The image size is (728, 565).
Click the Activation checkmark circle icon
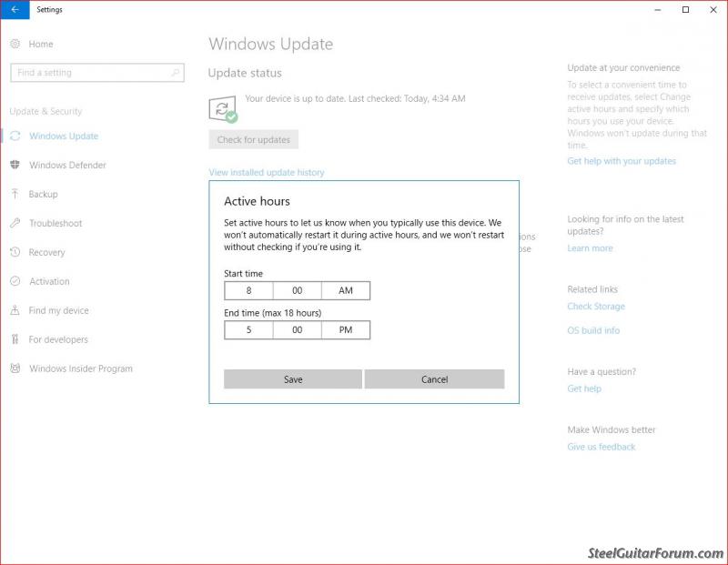(15, 281)
